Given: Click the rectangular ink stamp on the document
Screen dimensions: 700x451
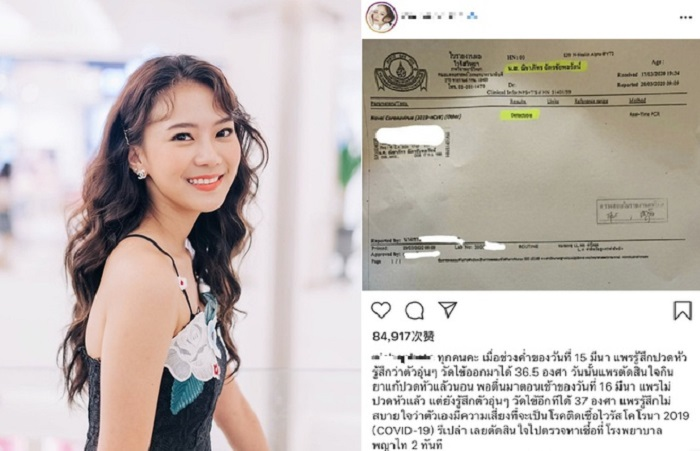Looking at the screenshot, I should (632, 211).
